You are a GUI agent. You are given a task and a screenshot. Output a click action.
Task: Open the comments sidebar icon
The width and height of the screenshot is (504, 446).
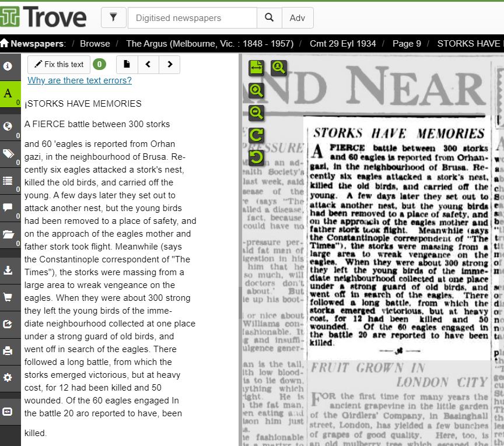click(x=10, y=208)
